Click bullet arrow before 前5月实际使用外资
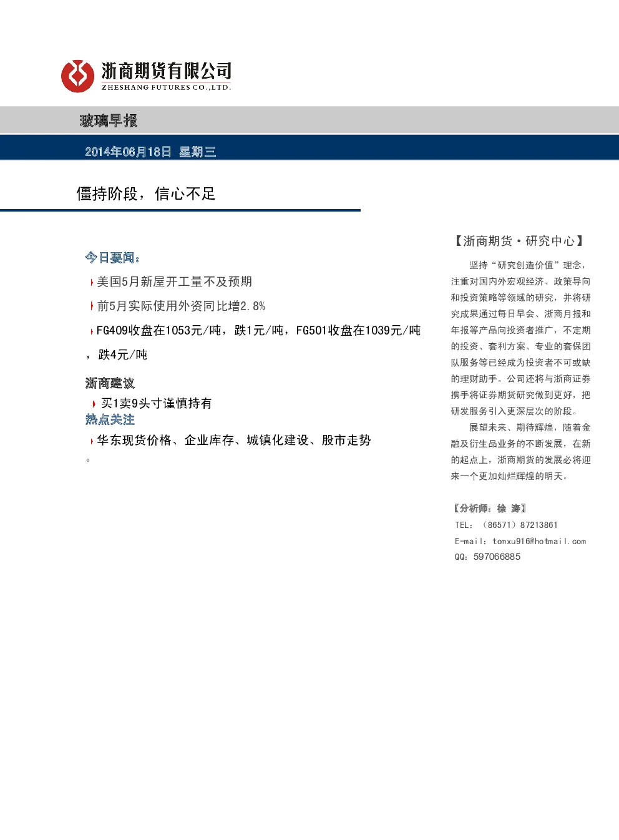The image size is (619, 840). (92, 306)
